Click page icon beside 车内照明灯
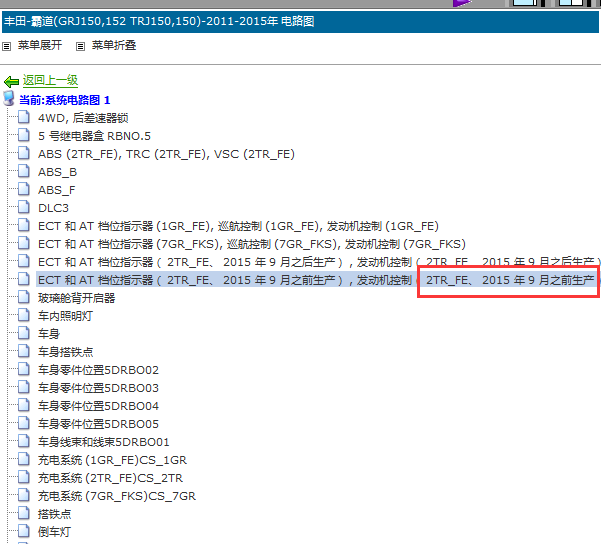 [24, 315]
